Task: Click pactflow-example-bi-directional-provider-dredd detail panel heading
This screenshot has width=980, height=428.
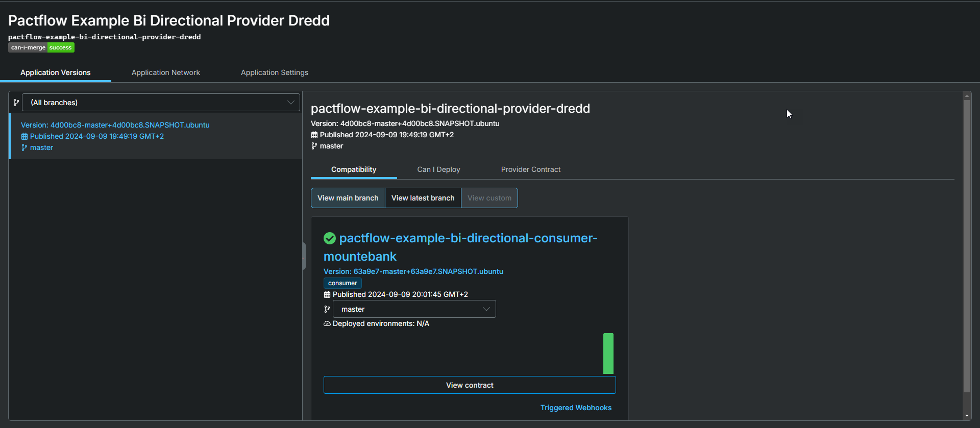Action: click(x=450, y=109)
